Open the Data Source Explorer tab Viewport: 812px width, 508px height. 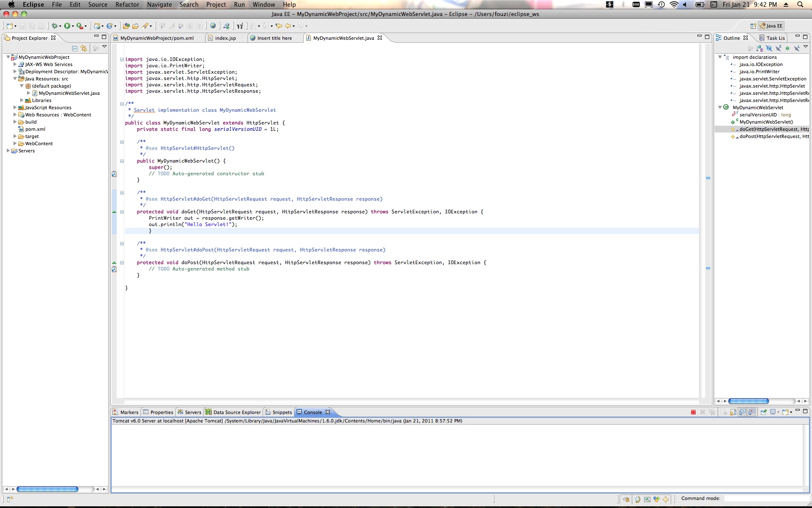pyautogui.click(x=233, y=412)
